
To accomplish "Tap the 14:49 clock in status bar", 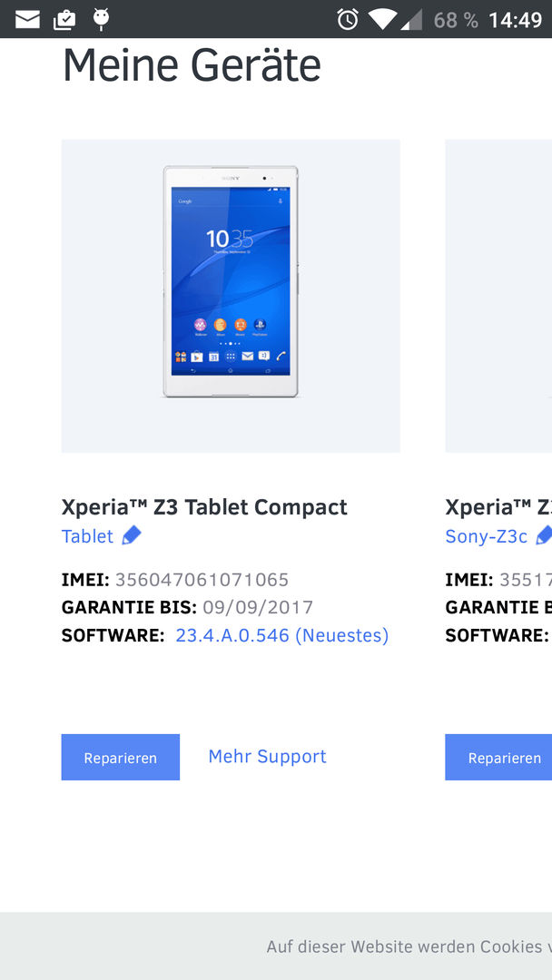I will [x=515, y=20].
